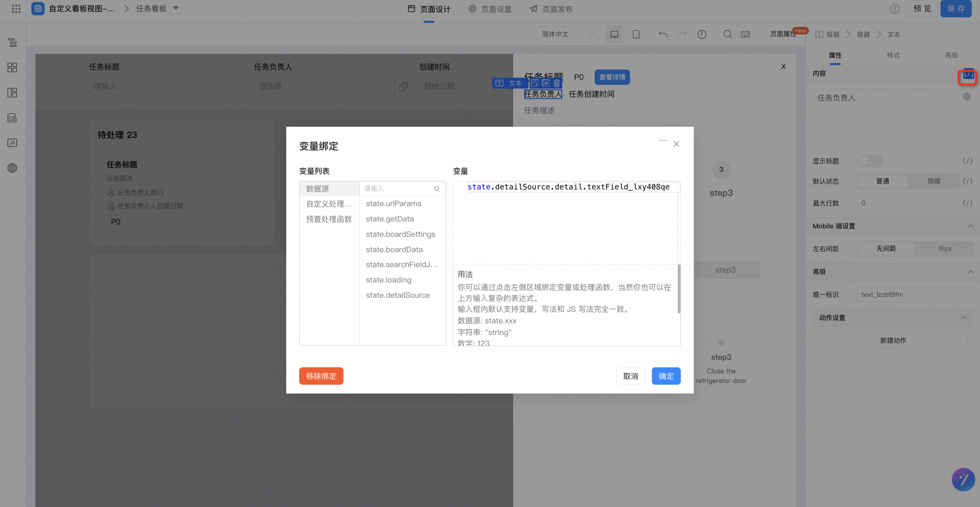Select 无间距 spacing option
This screenshot has height=507, width=980.
pos(886,249)
